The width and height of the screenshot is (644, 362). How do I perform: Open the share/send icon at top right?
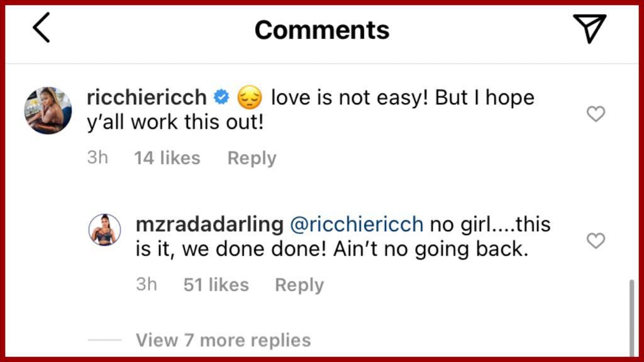click(589, 28)
